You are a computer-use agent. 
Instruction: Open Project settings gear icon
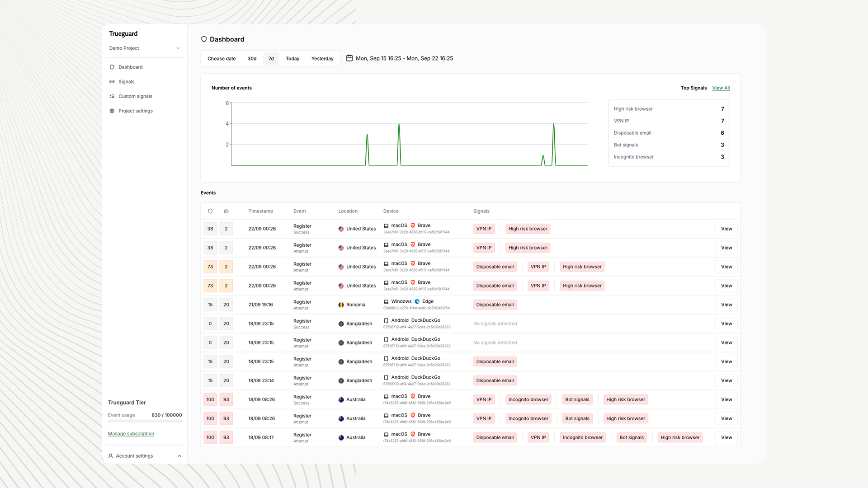[x=112, y=111]
